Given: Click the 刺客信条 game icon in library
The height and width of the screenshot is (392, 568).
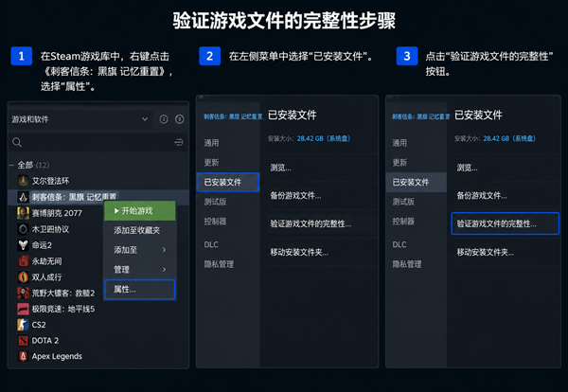Looking at the screenshot, I should coord(23,197).
